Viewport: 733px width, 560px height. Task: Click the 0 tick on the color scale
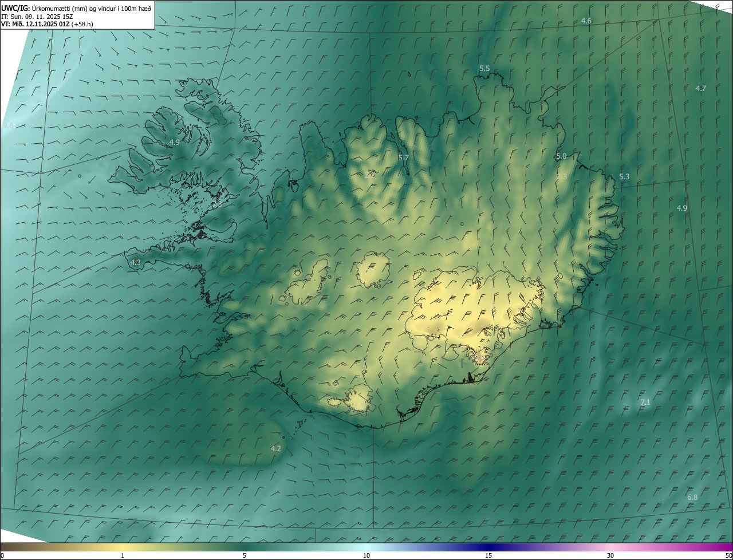tap(2, 556)
